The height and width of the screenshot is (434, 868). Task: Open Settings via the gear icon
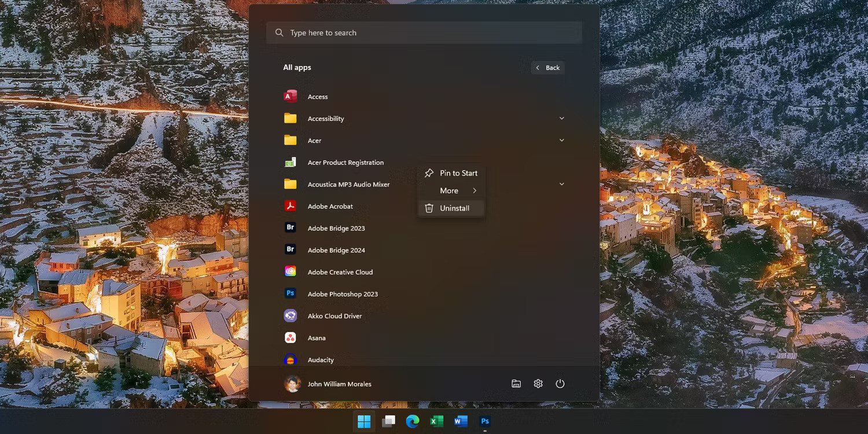coord(538,383)
